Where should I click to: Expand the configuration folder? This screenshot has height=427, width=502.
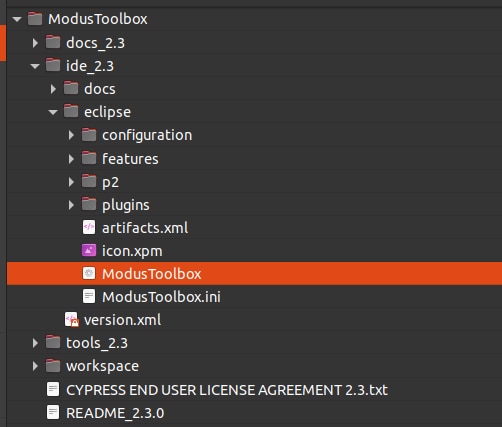71,135
